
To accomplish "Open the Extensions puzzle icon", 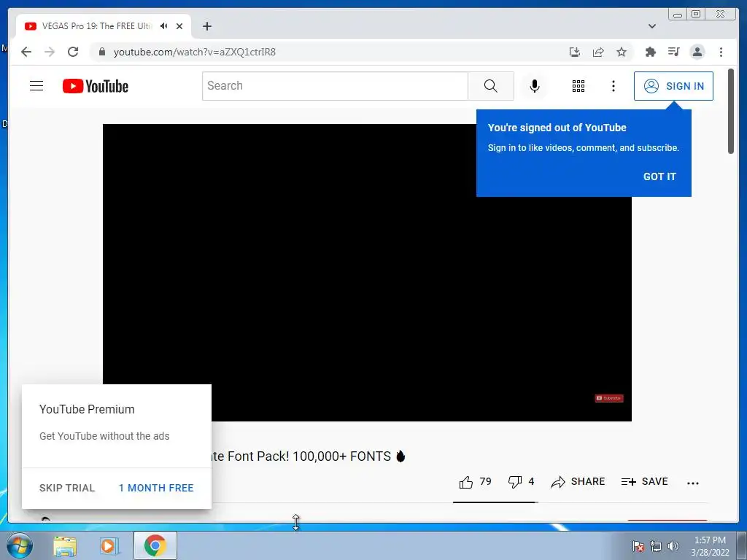I will [x=650, y=52].
